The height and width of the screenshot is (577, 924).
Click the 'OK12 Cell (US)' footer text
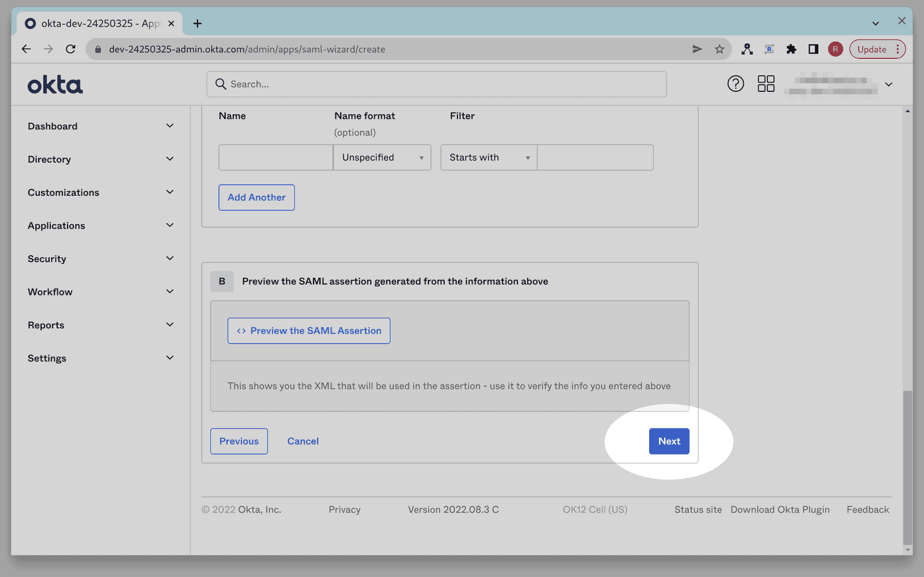pyautogui.click(x=595, y=509)
